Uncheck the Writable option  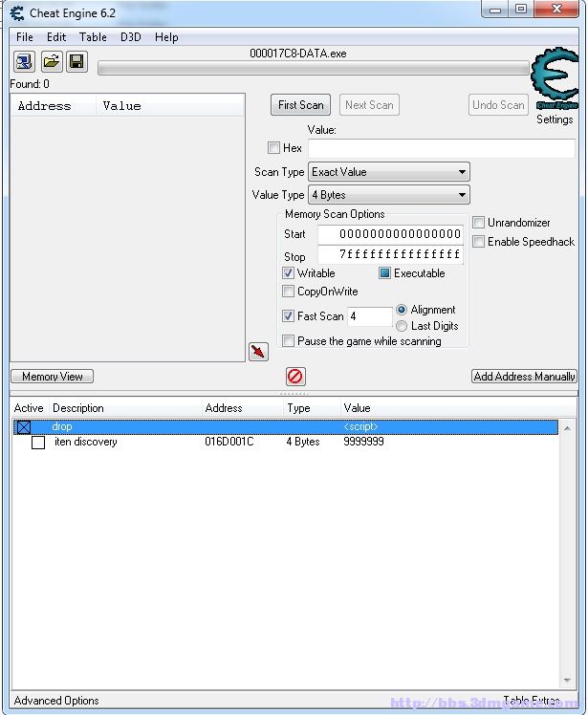[288, 273]
